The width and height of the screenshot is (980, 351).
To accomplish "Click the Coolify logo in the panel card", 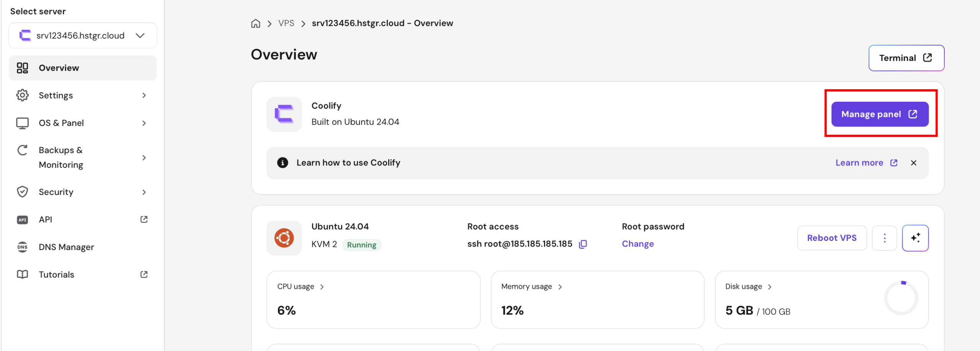I will click(x=284, y=114).
